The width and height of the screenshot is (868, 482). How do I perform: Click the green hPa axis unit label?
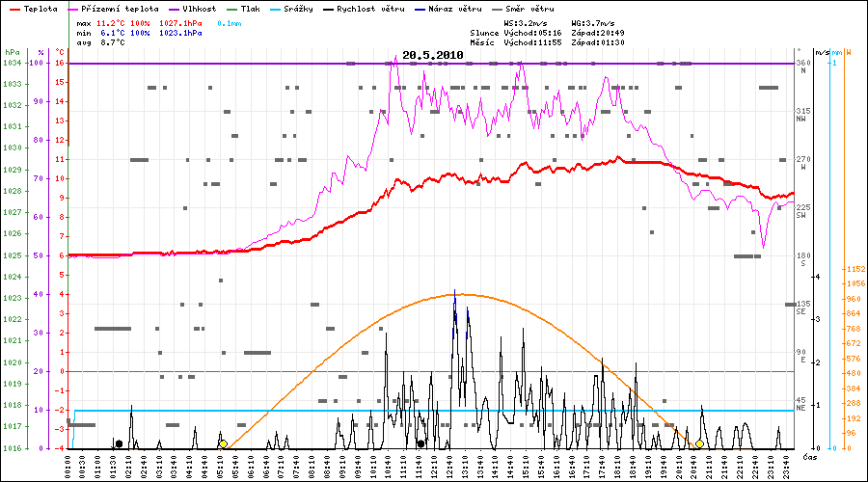coord(13,53)
